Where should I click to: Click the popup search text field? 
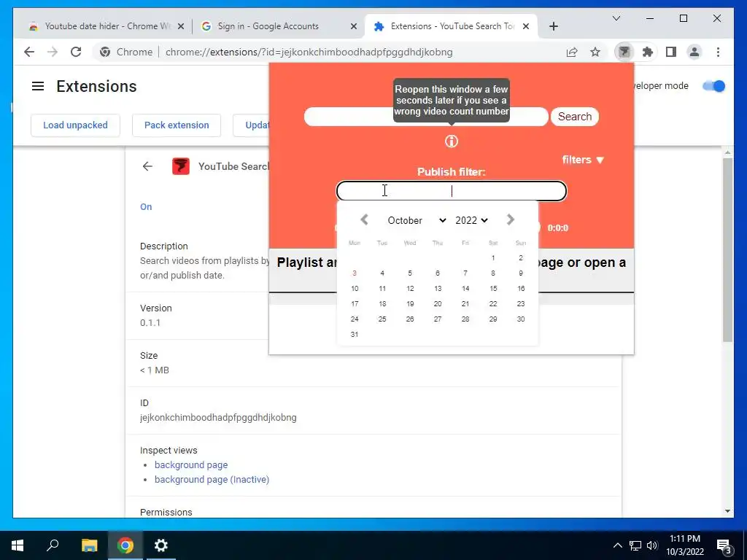[x=426, y=117]
